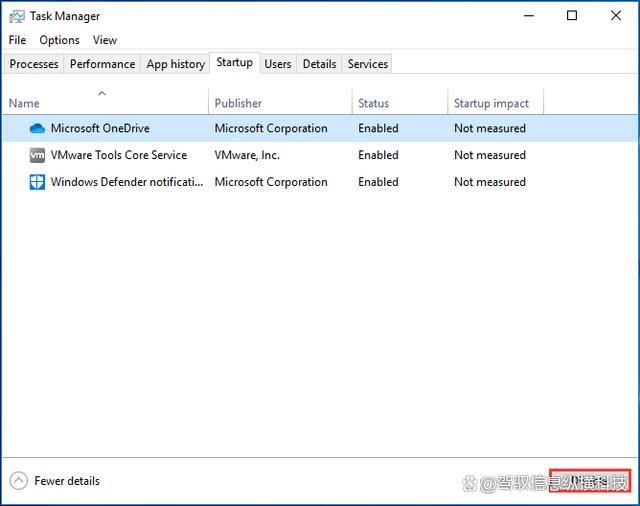Sort by the Status column header
The height and width of the screenshot is (506, 640).
pos(373,103)
